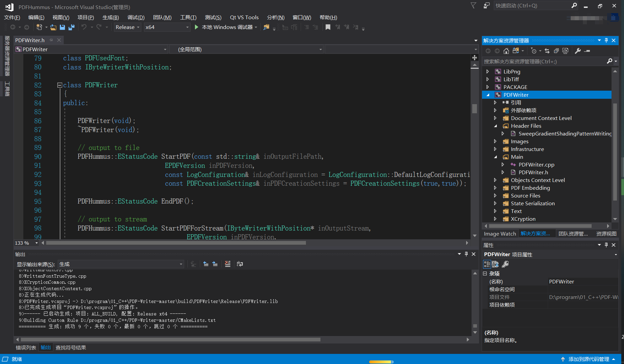Viewport: 624px width, 364px height.
Task: Open the 133 % zoom level dropdown
Action: click(26, 243)
